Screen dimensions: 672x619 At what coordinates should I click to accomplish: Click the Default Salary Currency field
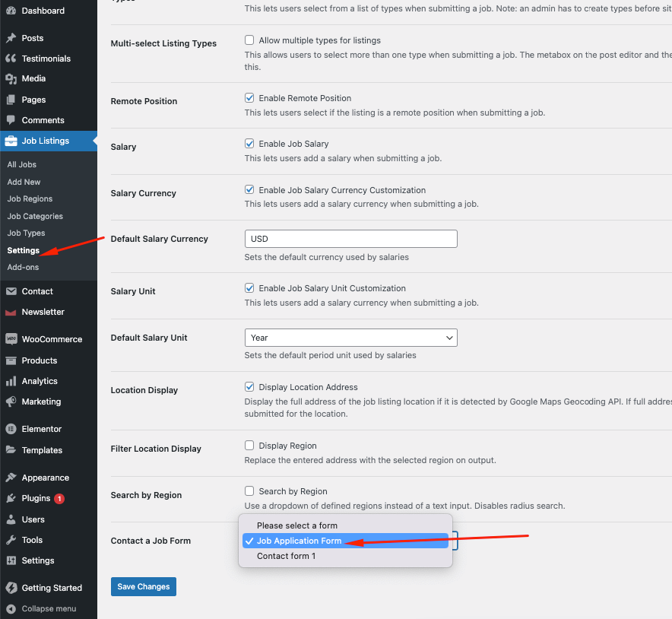[351, 239]
